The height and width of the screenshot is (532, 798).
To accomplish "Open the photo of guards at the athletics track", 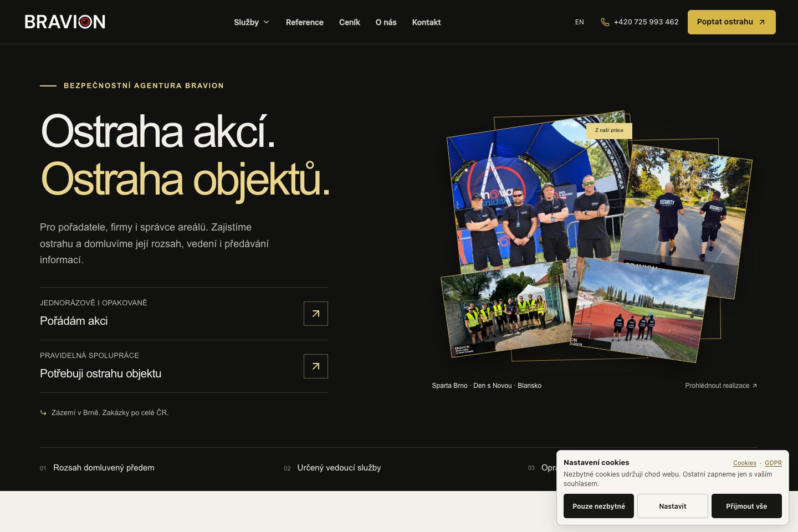I will [x=640, y=310].
